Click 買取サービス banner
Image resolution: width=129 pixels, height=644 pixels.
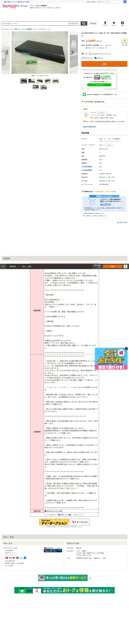(x=63, y=578)
